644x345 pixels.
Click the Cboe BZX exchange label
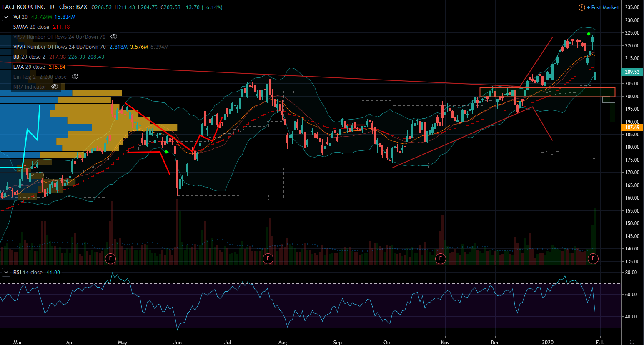coord(73,7)
